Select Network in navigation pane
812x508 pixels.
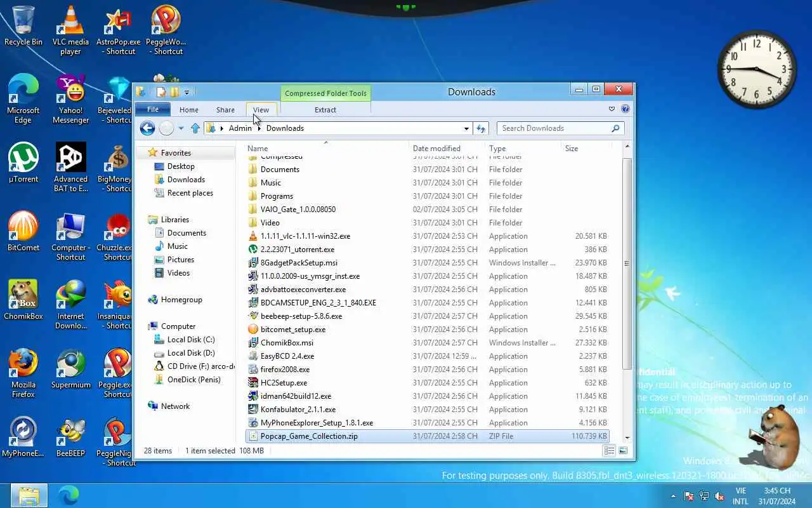pos(175,406)
